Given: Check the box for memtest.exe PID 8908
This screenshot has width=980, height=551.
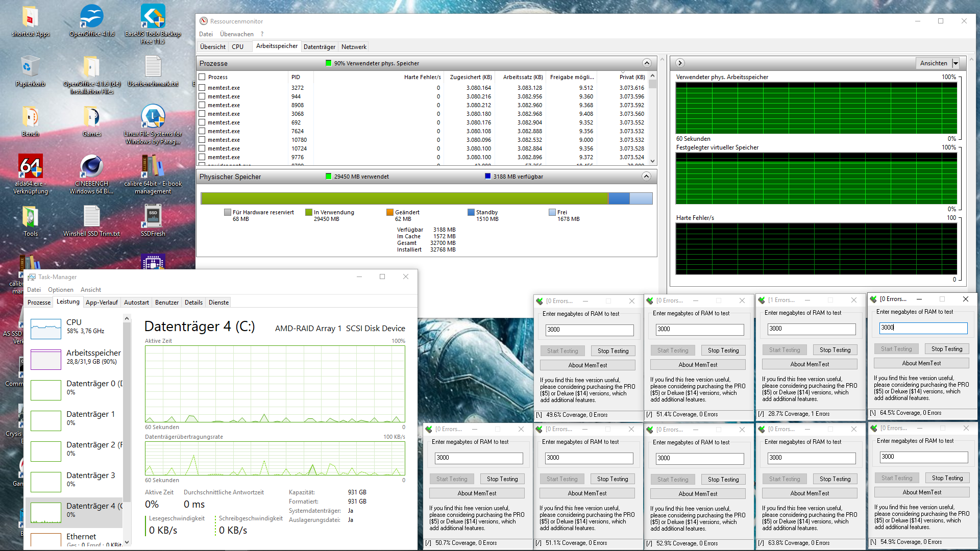Looking at the screenshot, I should 202,105.
